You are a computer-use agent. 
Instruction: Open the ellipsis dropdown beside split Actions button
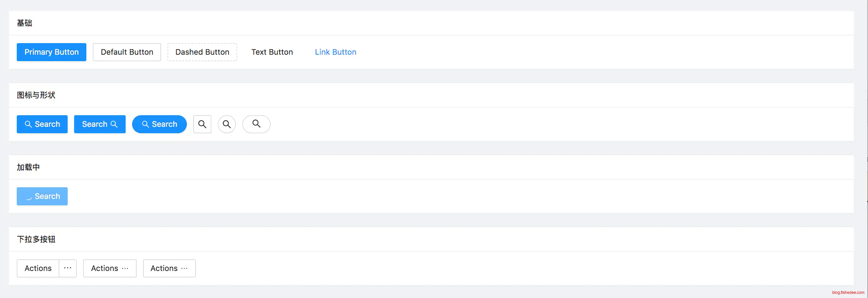(x=68, y=268)
